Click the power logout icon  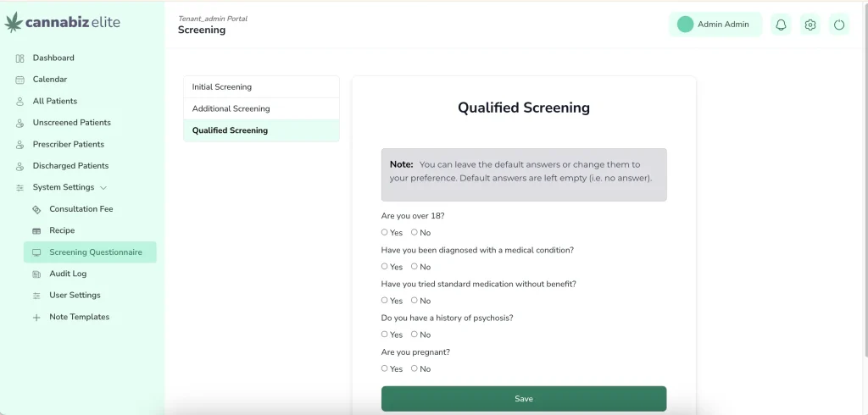839,25
